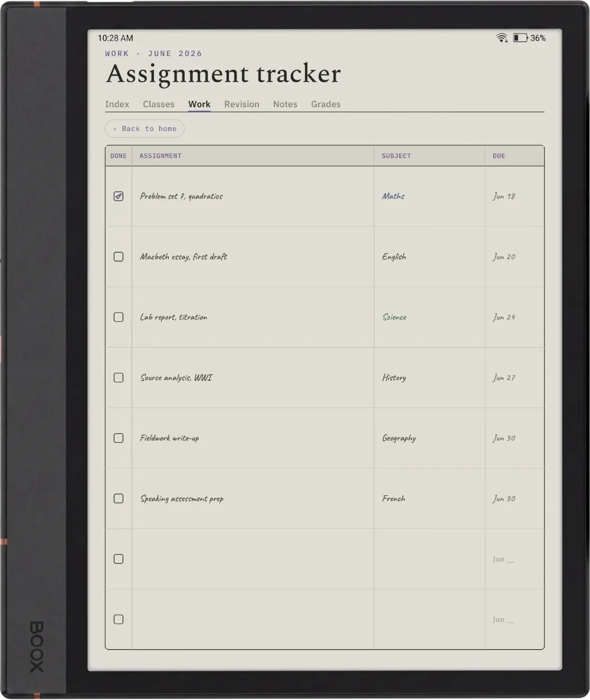Image resolution: width=590 pixels, height=700 pixels.
Task: Mark Fieldwork write-up as done
Action: click(118, 438)
